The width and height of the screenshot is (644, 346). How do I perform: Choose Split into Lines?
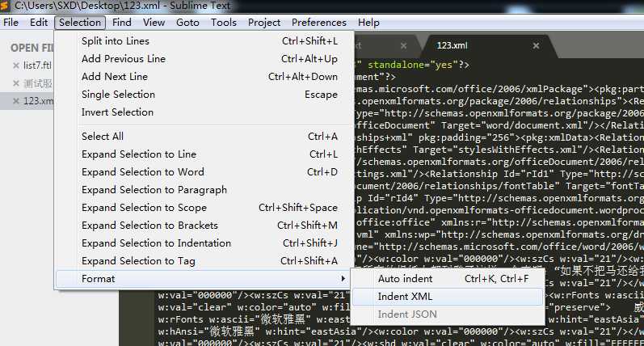[204, 41]
